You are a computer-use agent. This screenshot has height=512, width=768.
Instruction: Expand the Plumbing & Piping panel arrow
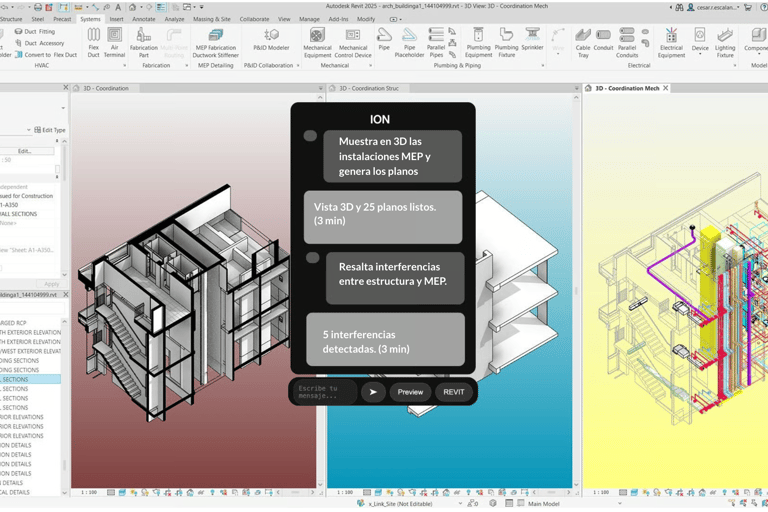543,65
